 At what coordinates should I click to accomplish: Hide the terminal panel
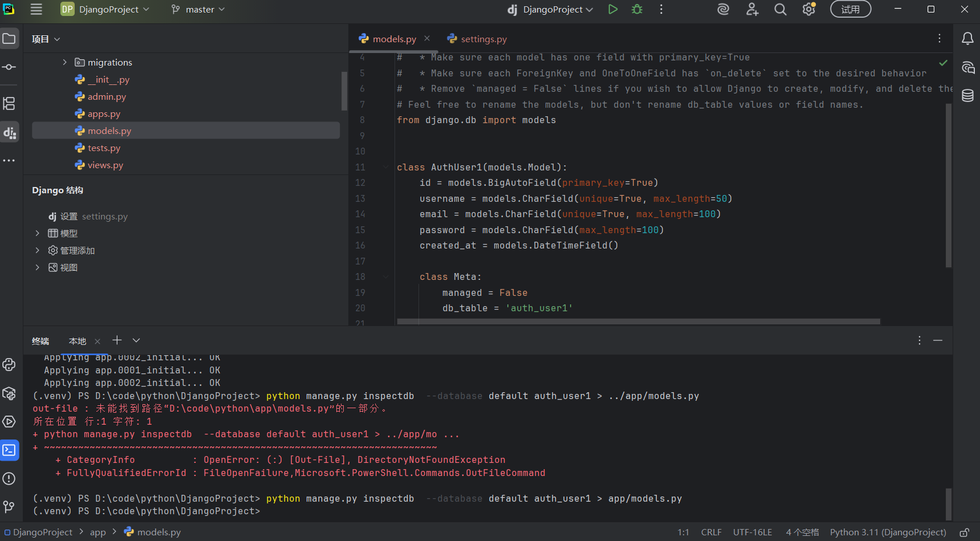(x=938, y=340)
